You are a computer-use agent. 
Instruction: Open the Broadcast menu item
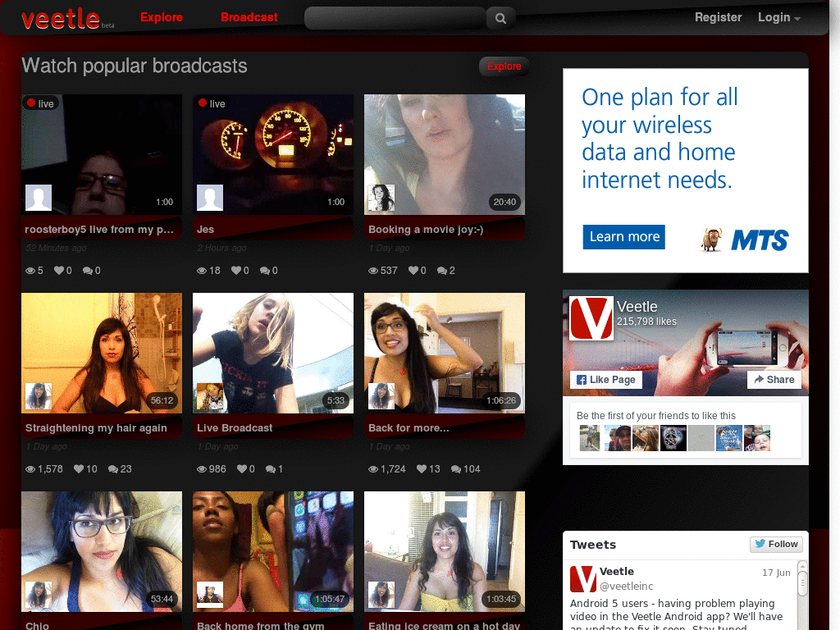pos(249,17)
